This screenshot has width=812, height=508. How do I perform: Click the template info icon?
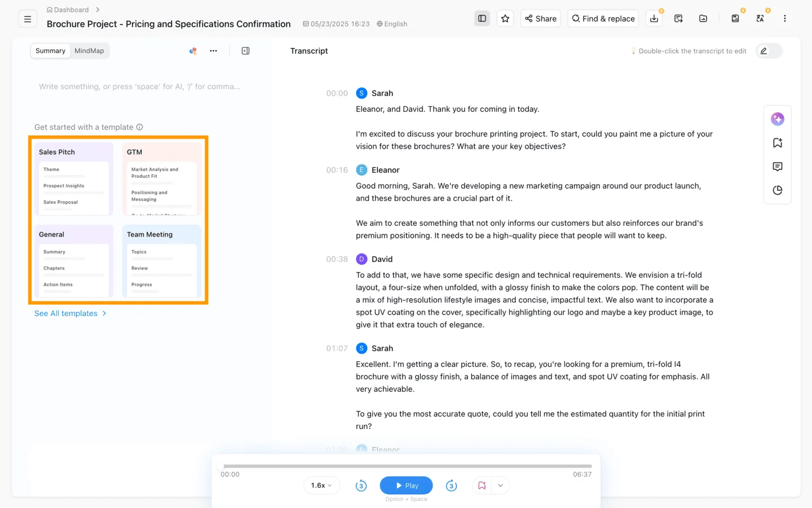139,127
